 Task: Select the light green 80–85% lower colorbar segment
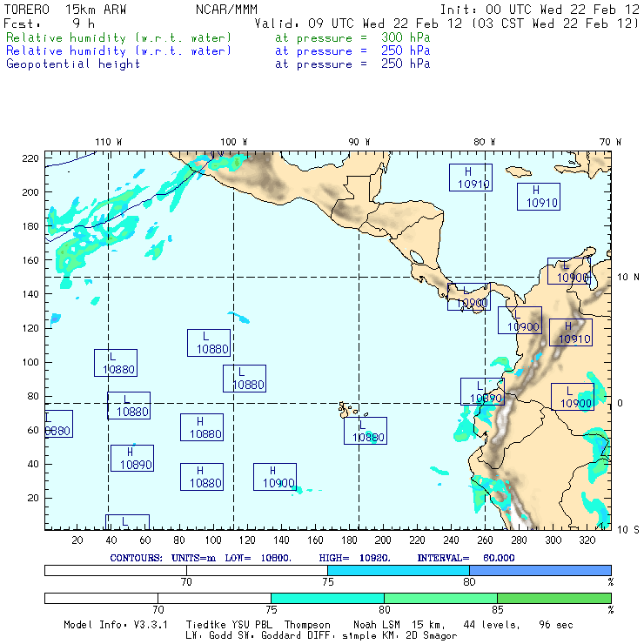(x=440, y=598)
